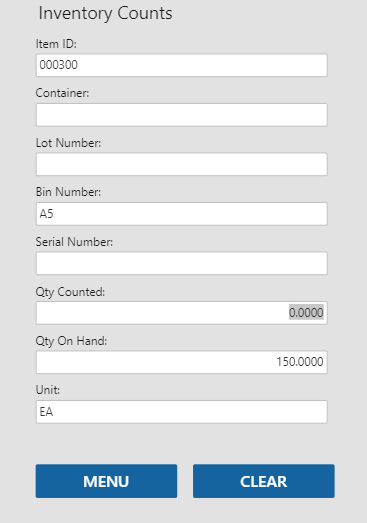Click the "Lot Number:" label
Viewport: 367px width, 523px height.
point(68,143)
